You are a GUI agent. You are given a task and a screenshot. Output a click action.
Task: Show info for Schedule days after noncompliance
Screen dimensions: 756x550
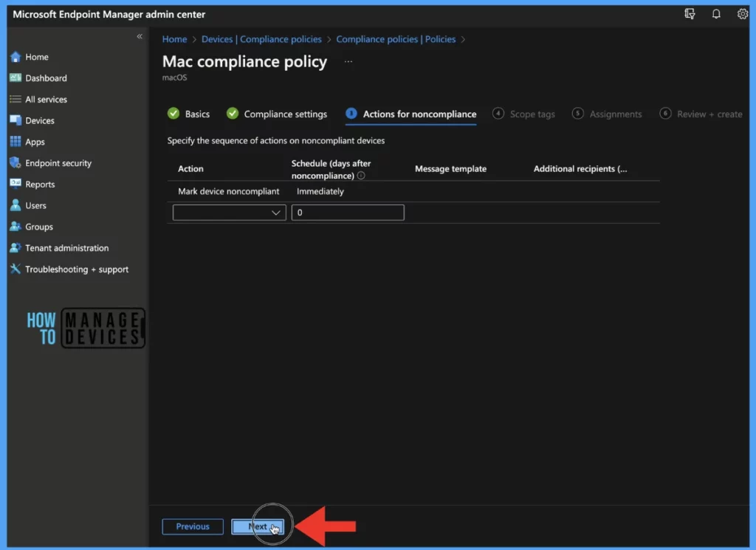(360, 176)
